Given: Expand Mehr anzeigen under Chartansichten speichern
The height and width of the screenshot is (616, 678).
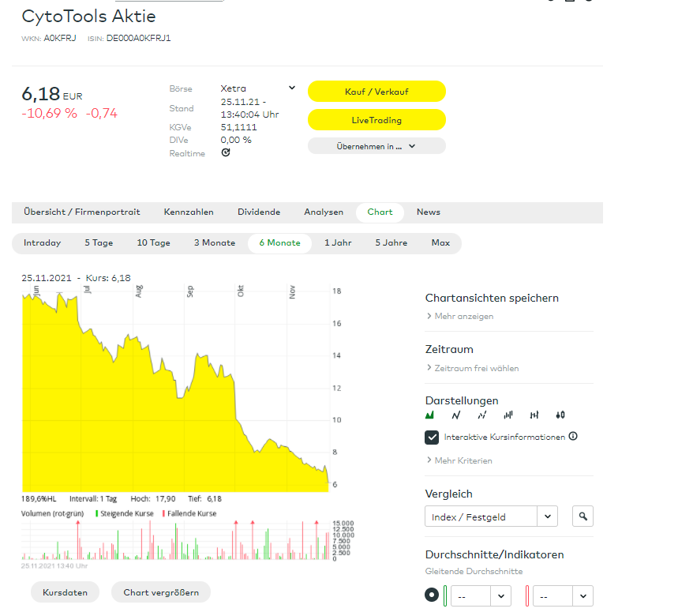Looking at the screenshot, I should point(460,316).
